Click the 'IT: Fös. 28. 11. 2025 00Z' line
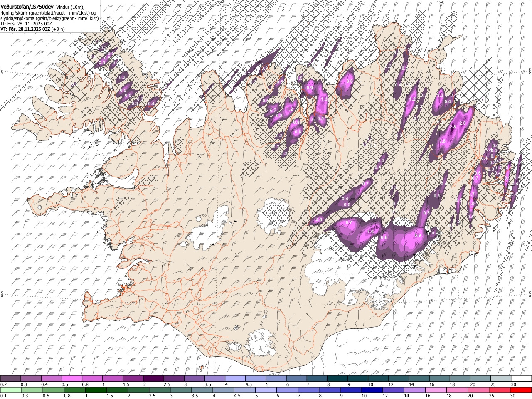Screen dimensions: 532x399 pos(26,24)
